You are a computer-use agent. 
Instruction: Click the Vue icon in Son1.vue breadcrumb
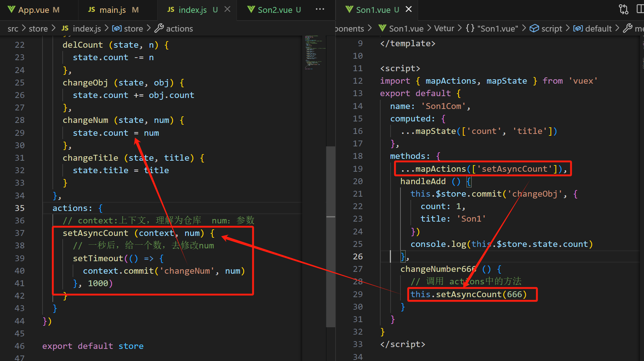point(383,28)
